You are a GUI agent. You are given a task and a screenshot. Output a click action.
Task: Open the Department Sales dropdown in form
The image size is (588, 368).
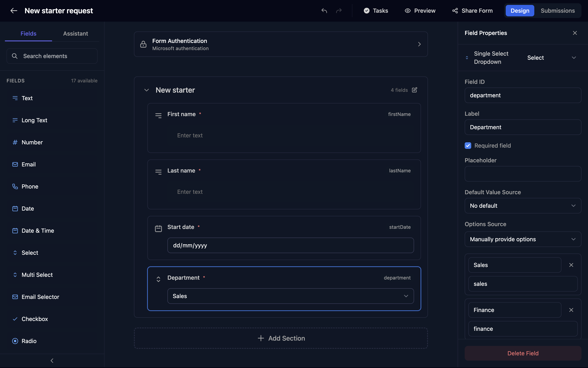(x=291, y=296)
